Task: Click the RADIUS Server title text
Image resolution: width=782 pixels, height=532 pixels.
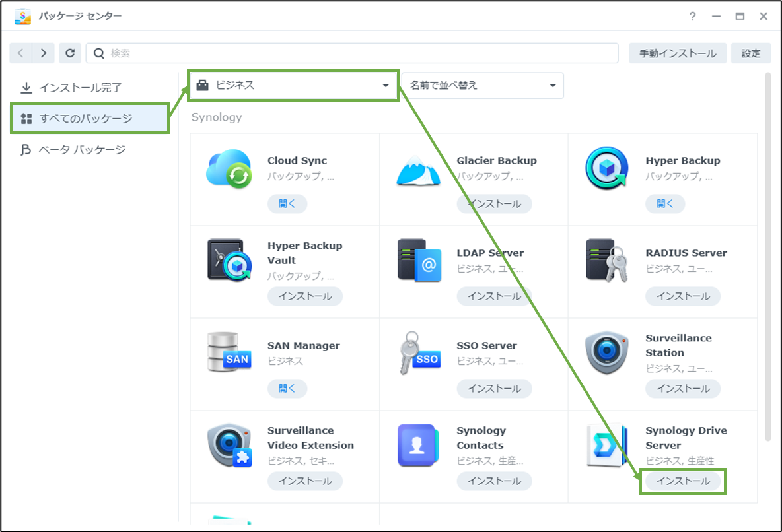Action: click(686, 253)
